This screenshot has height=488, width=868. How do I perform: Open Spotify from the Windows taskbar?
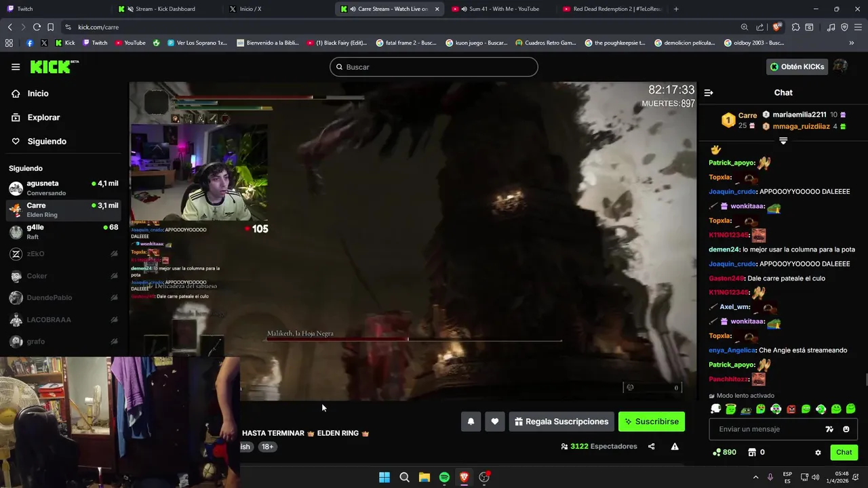pyautogui.click(x=444, y=477)
